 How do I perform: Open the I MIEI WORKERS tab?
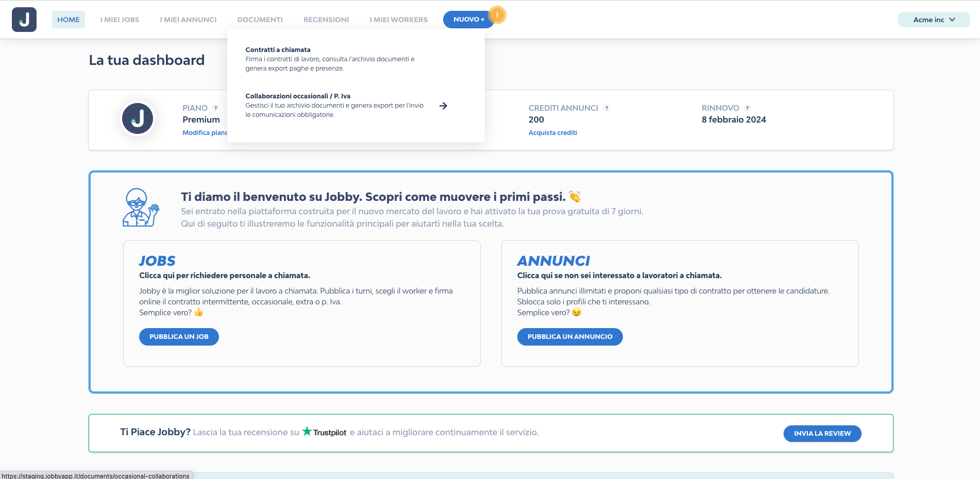(x=399, y=20)
